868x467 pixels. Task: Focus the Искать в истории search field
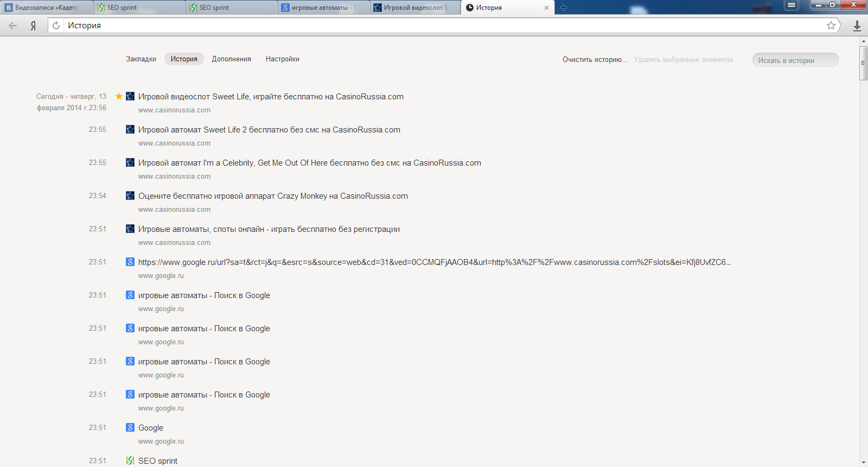coord(795,60)
